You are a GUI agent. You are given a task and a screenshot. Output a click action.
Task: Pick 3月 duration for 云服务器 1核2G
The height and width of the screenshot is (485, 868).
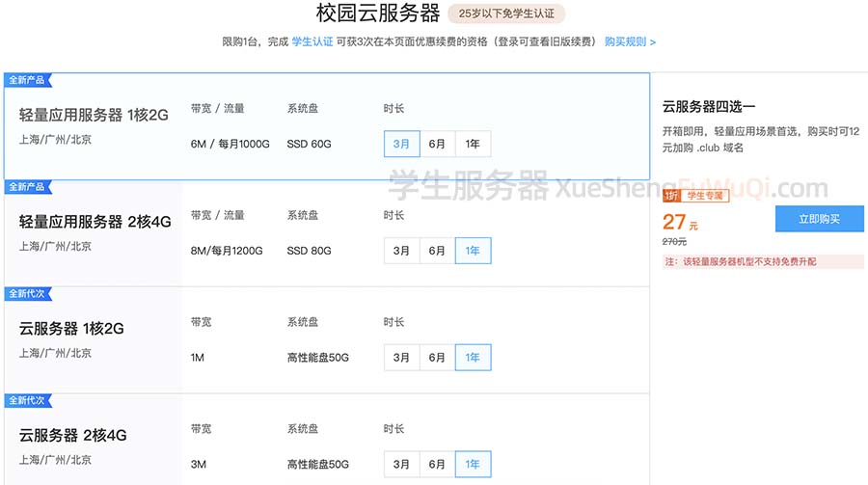click(401, 358)
